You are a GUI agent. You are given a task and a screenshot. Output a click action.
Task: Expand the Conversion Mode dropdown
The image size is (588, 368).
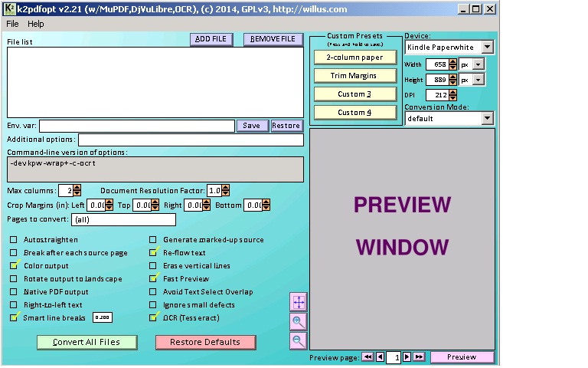coord(487,118)
